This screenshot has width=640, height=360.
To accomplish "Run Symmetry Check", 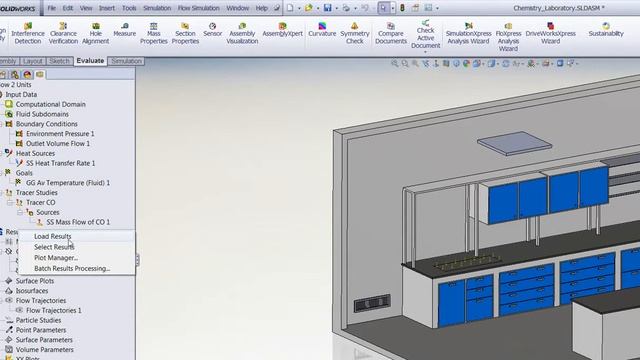I will pos(354,33).
